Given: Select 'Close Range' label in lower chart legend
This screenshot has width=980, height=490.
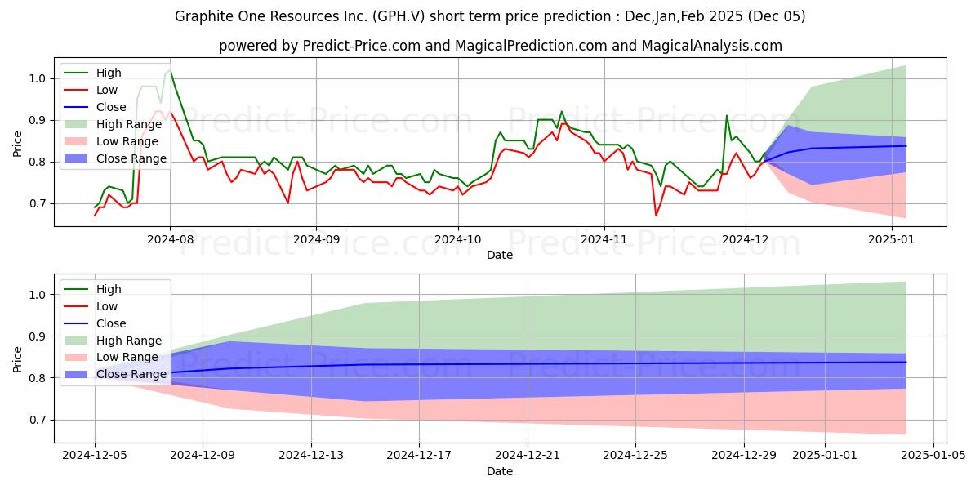Looking at the screenshot, I should [x=131, y=375].
